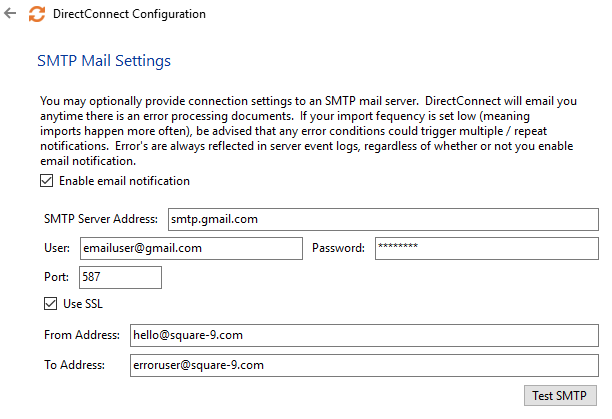Click the Port label text
The width and height of the screenshot is (612, 419).
coord(56,277)
